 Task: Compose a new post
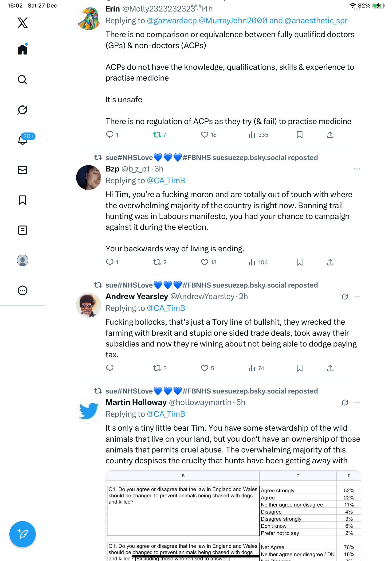click(23, 534)
